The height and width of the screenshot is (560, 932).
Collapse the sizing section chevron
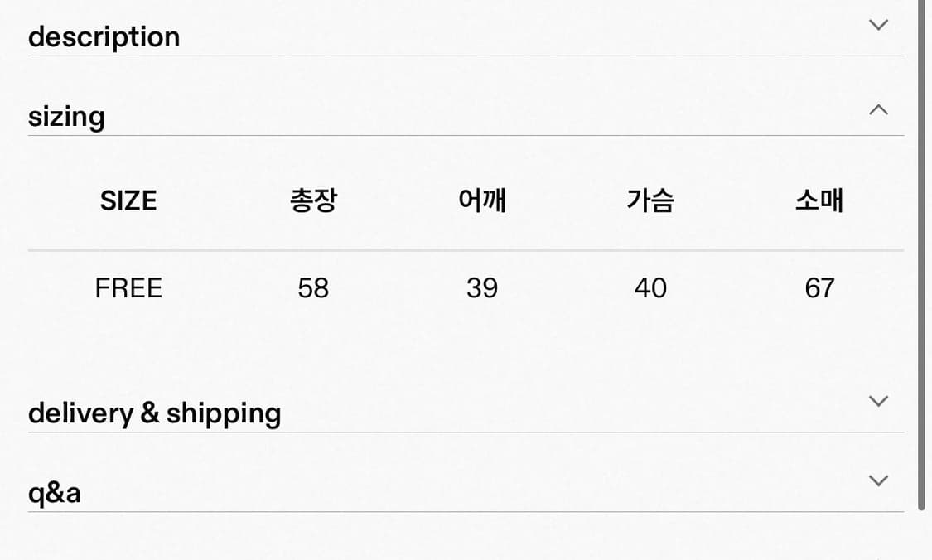(877, 109)
